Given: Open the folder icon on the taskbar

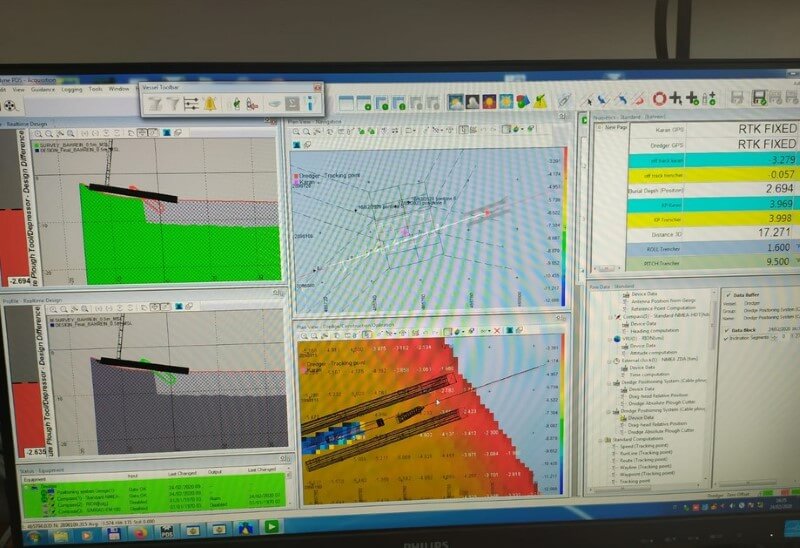Looking at the screenshot, I should [x=60, y=536].
